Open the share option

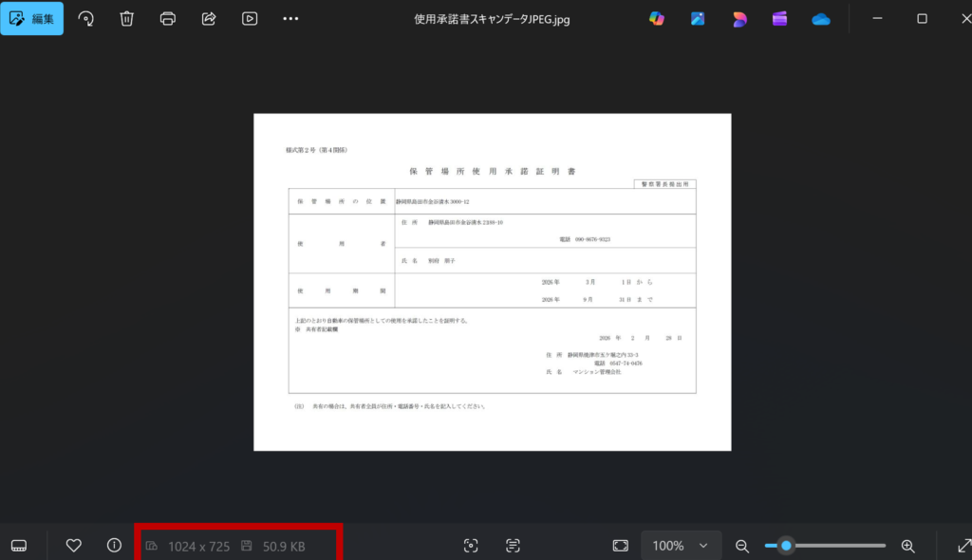[209, 18]
